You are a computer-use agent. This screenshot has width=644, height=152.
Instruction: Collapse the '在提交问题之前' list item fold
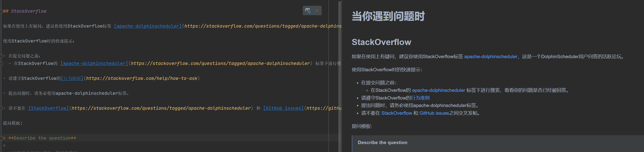[1, 56]
